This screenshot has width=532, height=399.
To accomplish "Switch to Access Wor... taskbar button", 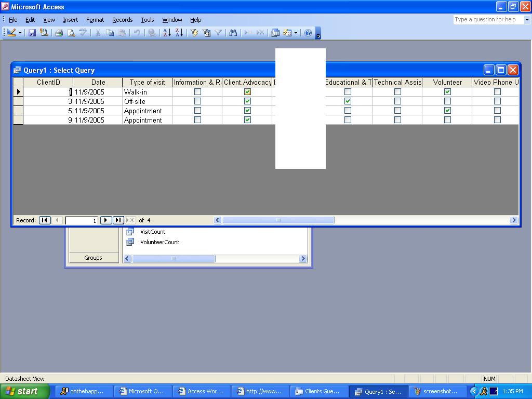I will [202, 391].
